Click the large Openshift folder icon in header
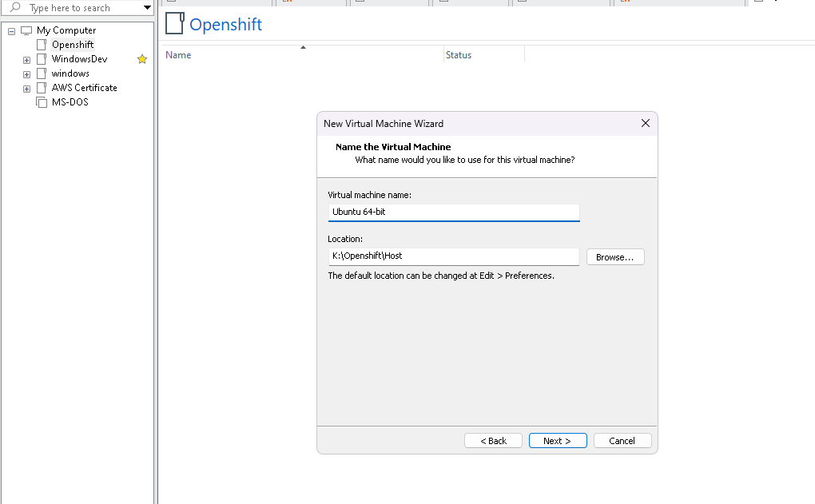Image resolution: width=815 pixels, height=504 pixels. [175, 23]
